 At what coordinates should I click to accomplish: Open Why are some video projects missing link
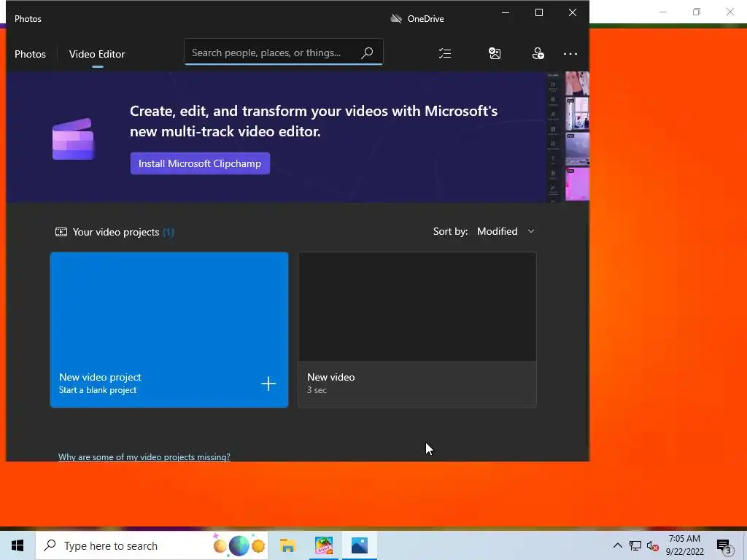point(144,456)
